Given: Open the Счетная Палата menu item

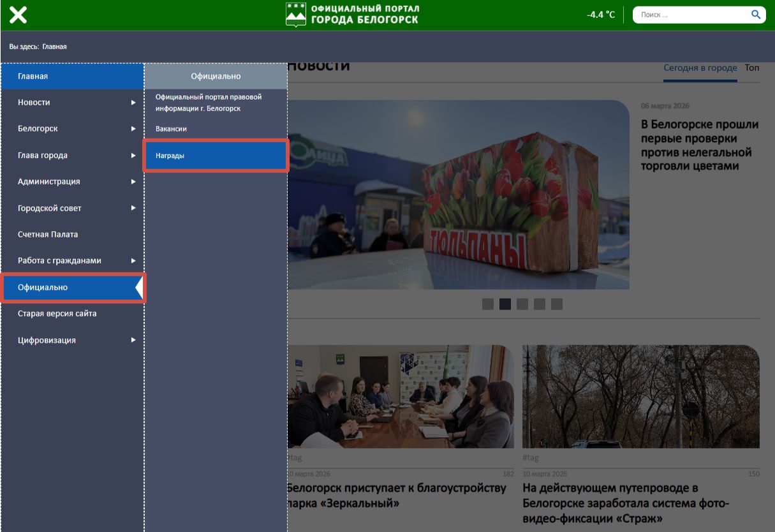Looking at the screenshot, I should [x=48, y=235].
